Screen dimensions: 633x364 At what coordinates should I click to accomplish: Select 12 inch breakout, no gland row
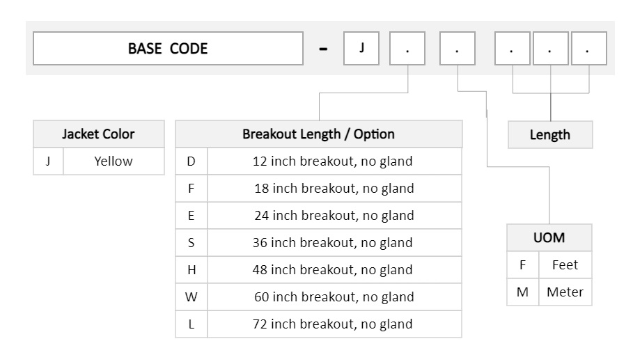[x=318, y=161]
